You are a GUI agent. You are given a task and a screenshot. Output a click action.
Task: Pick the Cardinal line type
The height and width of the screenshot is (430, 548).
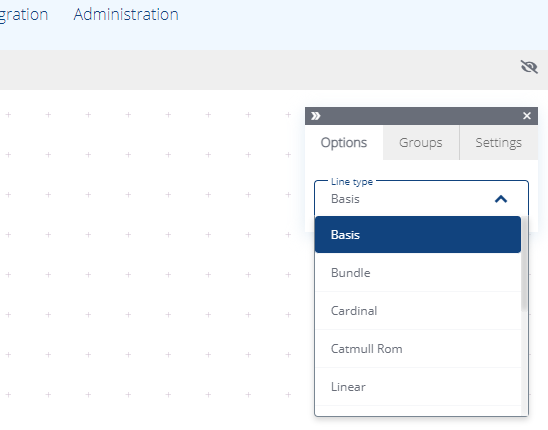[x=418, y=311]
